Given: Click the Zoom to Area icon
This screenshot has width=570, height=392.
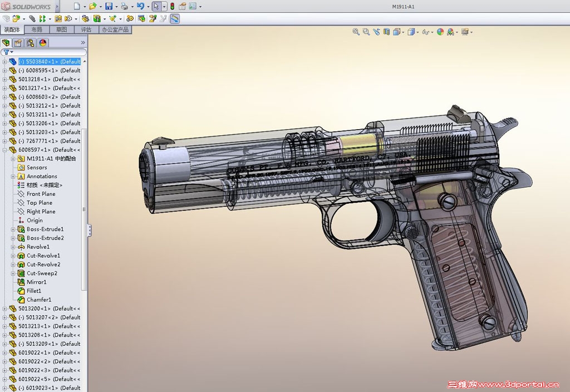Looking at the screenshot, I should [x=366, y=32].
